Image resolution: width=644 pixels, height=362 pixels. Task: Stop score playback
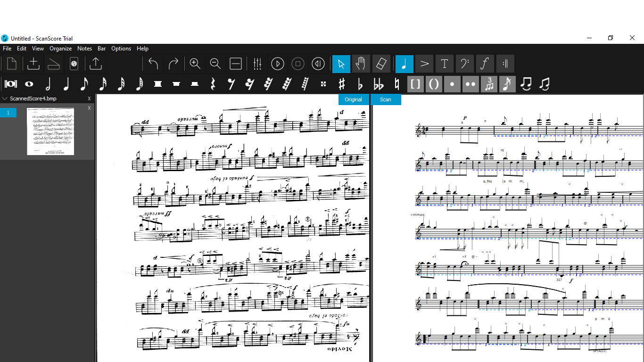(x=298, y=64)
